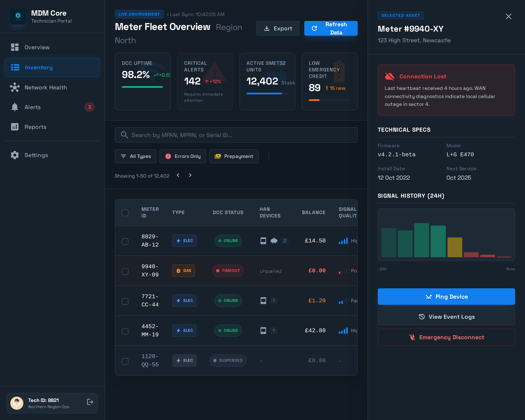525x420 pixels.
Task: Select the Prepayment filter tab
Action: tap(234, 156)
